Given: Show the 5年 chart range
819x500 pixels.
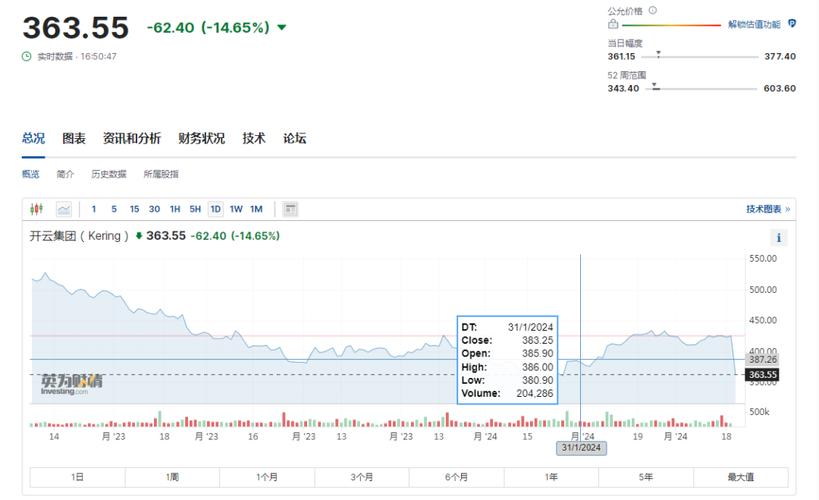Looking at the screenshot, I should 646,477.
